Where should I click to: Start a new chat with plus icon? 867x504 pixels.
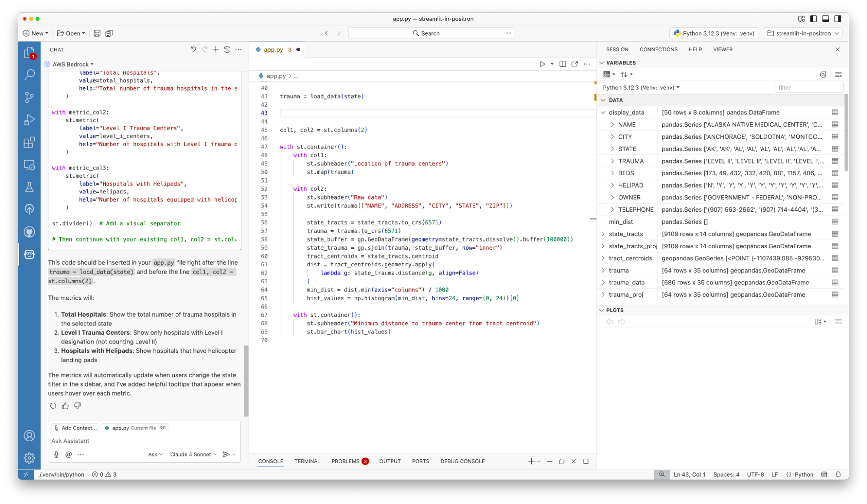point(216,49)
